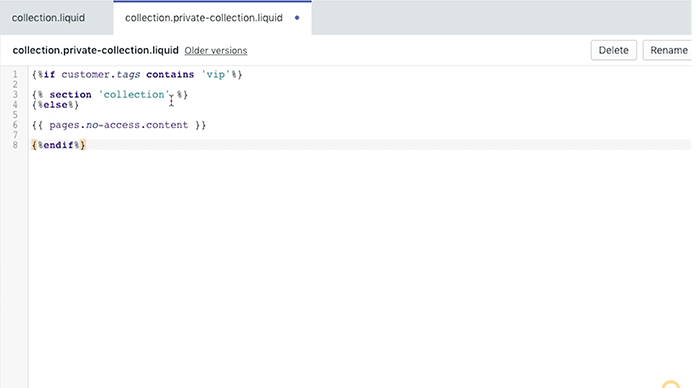This screenshot has height=388, width=700.
Task: Click the {%endif%} tag on line 8
Action: click(x=58, y=145)
